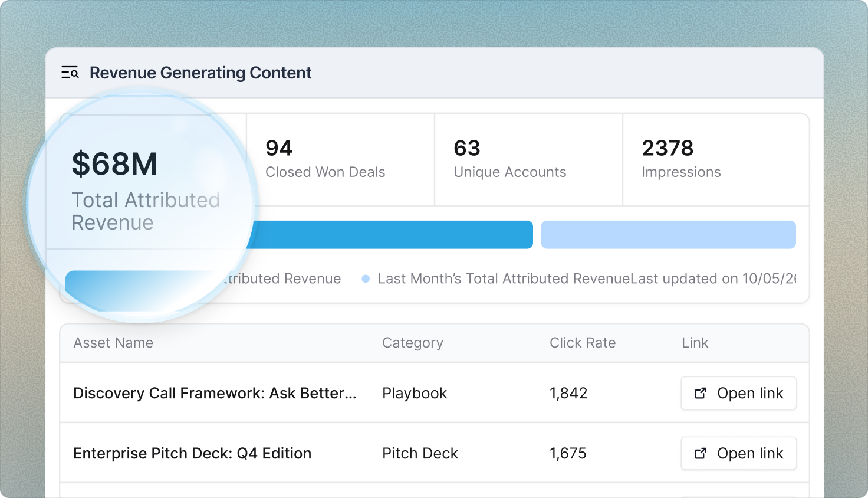The width and height of the screenshot is (868, 498).
Task: Open link for Enterprise Pitch Deck: Q4 Edition
Action: [x=739, y=454]
